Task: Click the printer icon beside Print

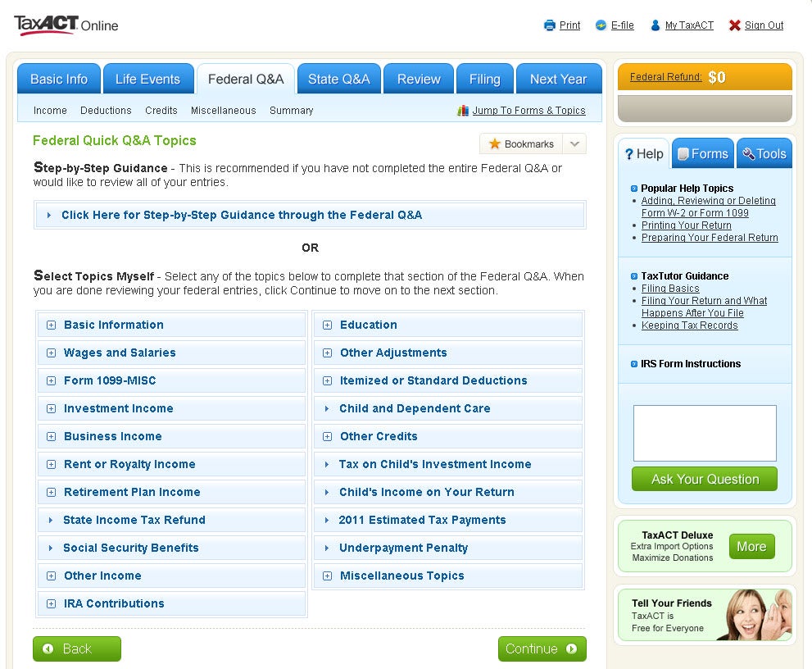Action: click(x=550, y=25)
